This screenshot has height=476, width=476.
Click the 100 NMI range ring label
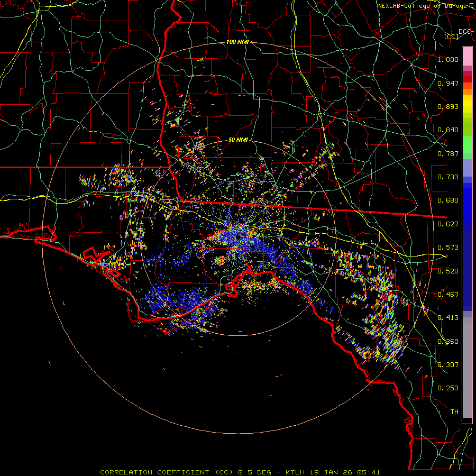(237, 42)
